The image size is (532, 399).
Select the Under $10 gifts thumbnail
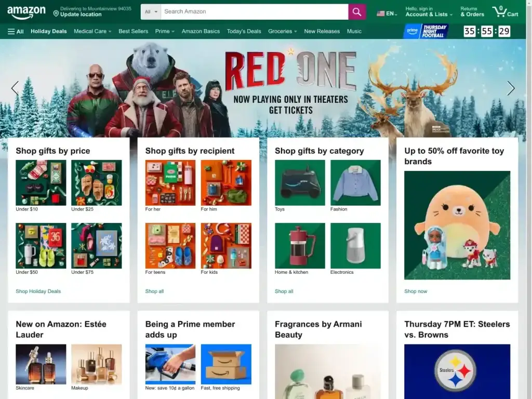pyautogui.click(x=41, y=183)
